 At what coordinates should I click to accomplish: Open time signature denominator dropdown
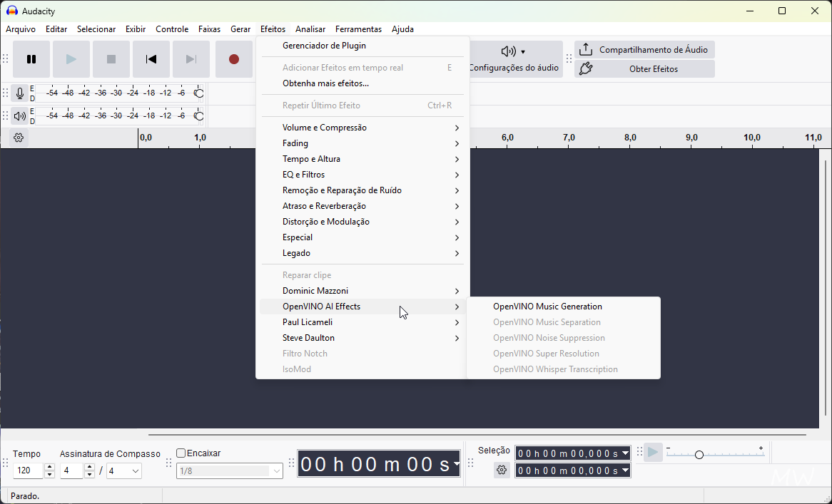coord(135,471)
